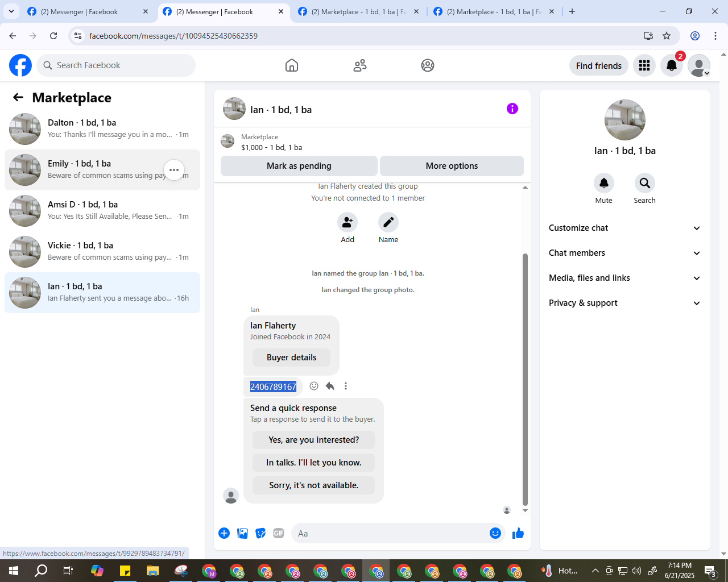The width and height of the screenshot is (728, 582).
Task: Send quick response 'Yes, are you interested?'
Action: click(x=314, y=440)
